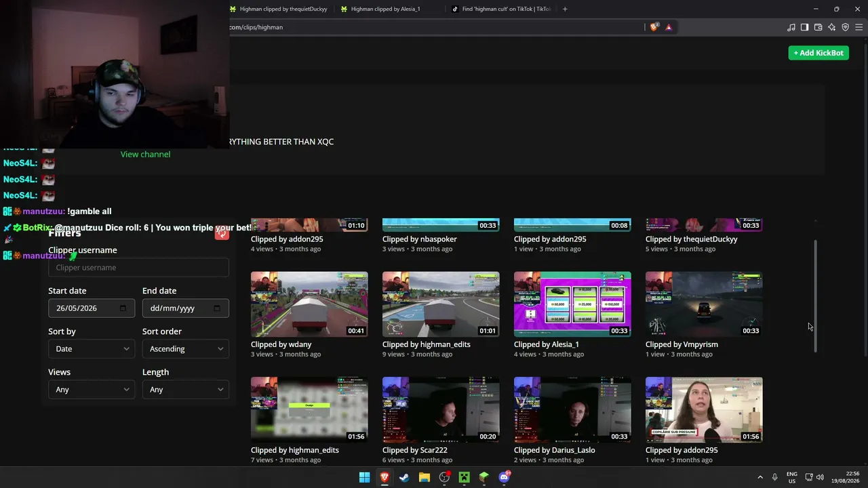Open the browser hamburger menu
Viewport: 868px width, 488px height.
point(859,27)
